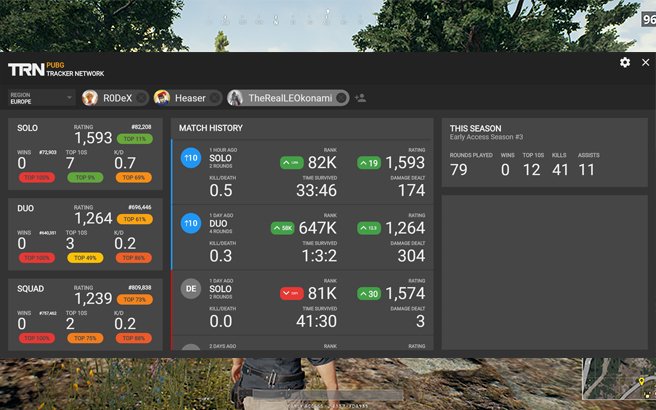Click the SOLO stats card title
The height and width of the screenshot is (410, 656).
27,128
